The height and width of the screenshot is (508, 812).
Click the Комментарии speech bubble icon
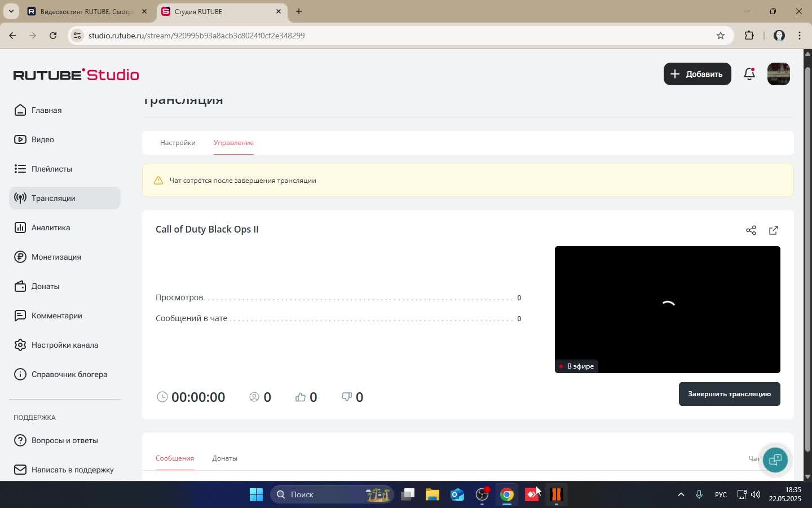pyautogui.click(x=20, y=316)
